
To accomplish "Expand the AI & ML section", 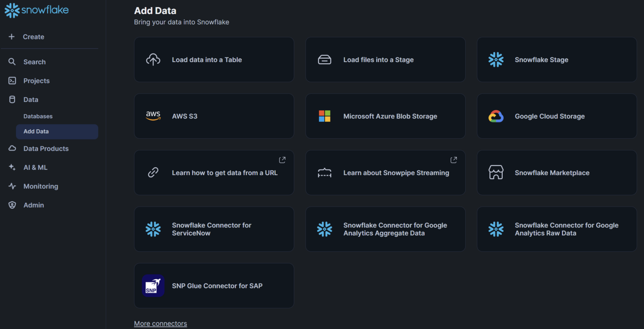I will click(35, 168).
